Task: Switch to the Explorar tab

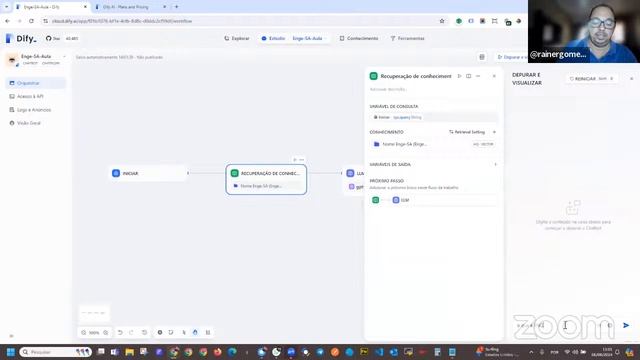Action: tap(237, 38)
